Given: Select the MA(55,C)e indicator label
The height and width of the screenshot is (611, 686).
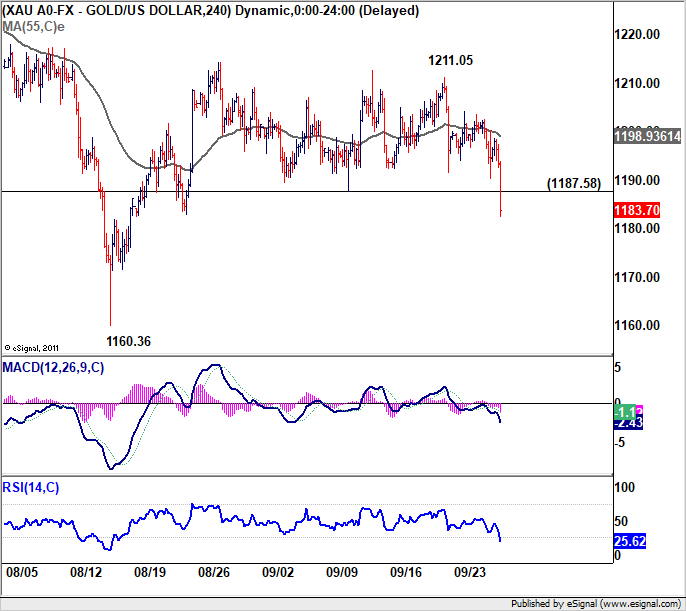Looking at the screenshot, I should point(33,27).
